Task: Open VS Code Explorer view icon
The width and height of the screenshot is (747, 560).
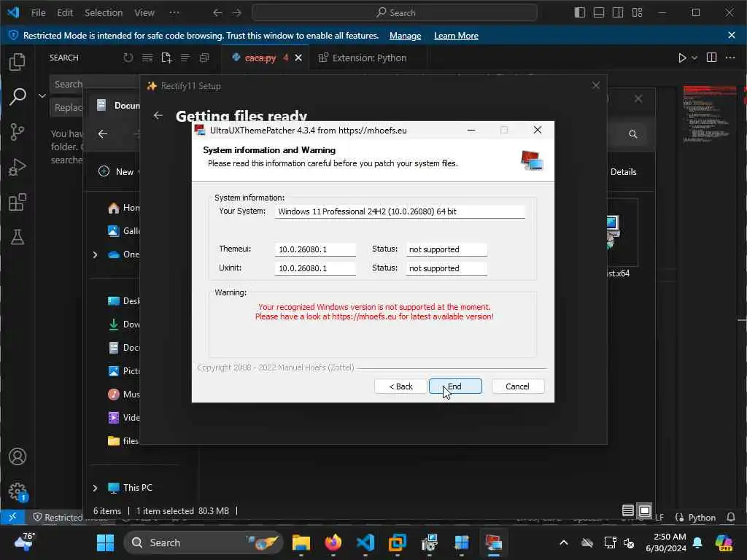Action: (18, 61)
